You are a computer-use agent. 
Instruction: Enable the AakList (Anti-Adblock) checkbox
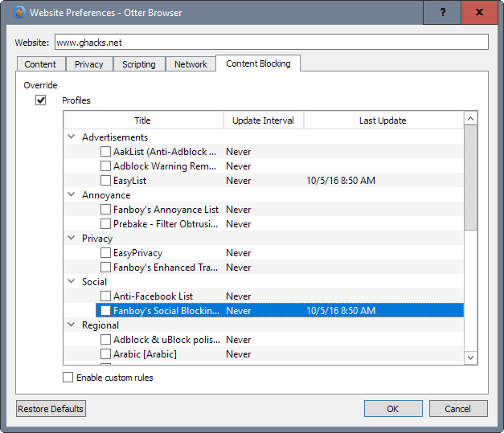pos(105,151)
